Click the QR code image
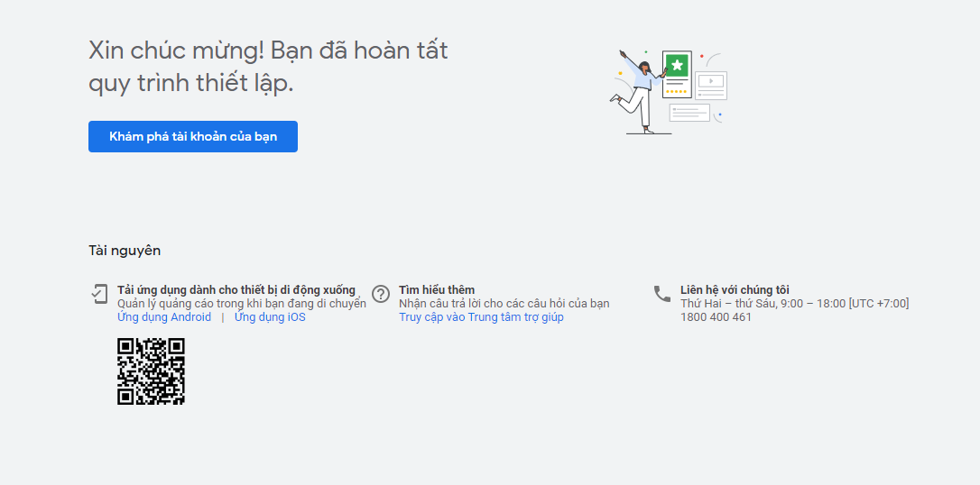The height and width of the screenshot is (485, 980). [x=151, y=371]
